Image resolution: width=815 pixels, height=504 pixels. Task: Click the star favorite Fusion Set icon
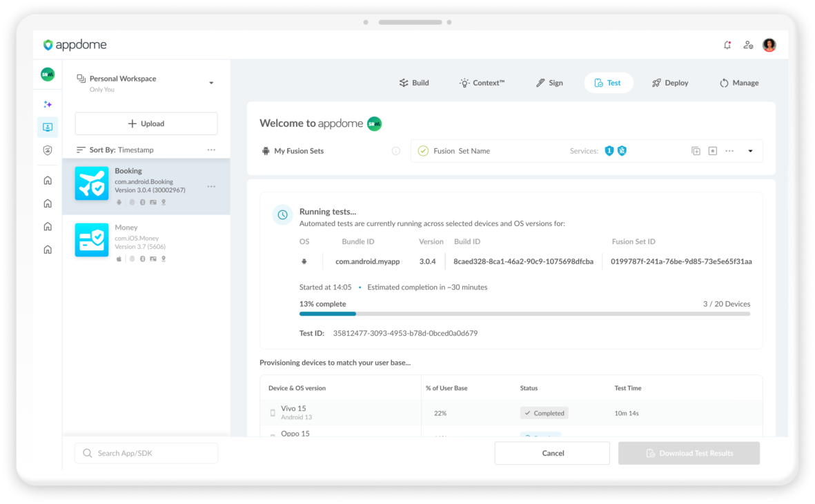713,151
